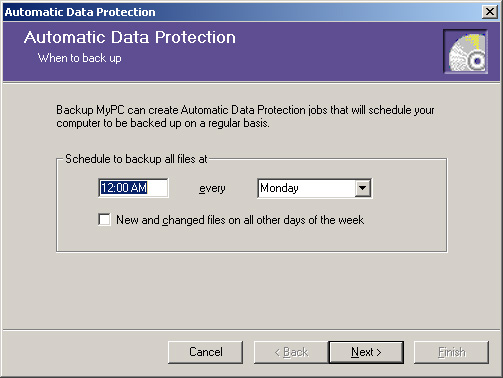Click the 'Schedule to backup all files at' group label
Image resolution: width=503 pixels, height=378 pixels.
coord(136,159)
